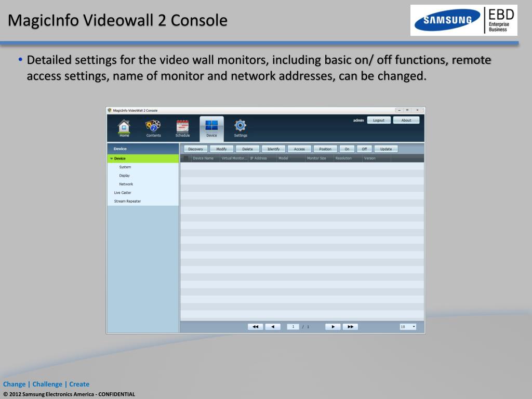
Task: Sort by Virtual Monitor column header
Action: pyautogui.click(x=234, y=158)
